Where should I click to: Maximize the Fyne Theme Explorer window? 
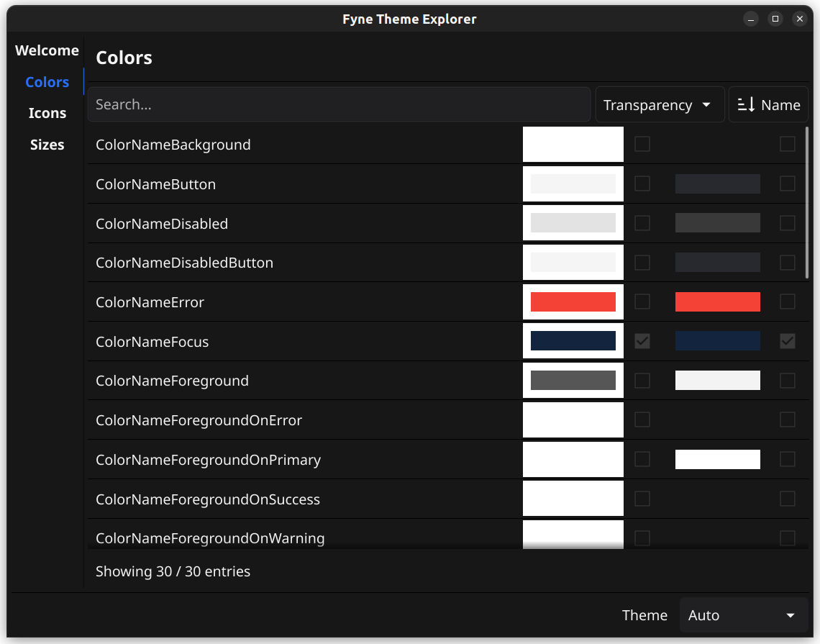coord(775,19)
